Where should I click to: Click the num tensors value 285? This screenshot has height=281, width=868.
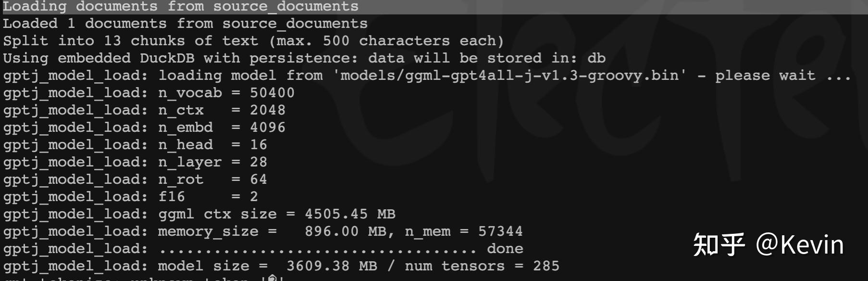pos(546,266)
